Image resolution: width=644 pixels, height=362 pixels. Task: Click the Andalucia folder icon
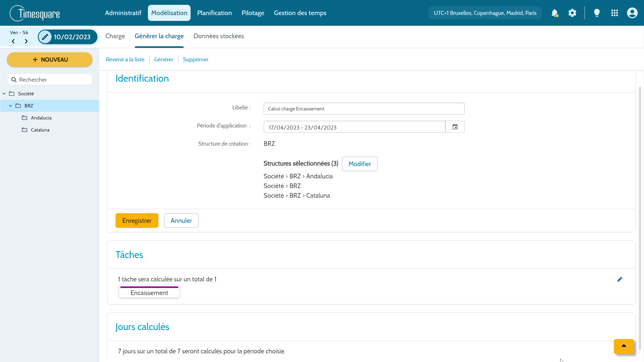pyautogui.click(x=25, y=118)
